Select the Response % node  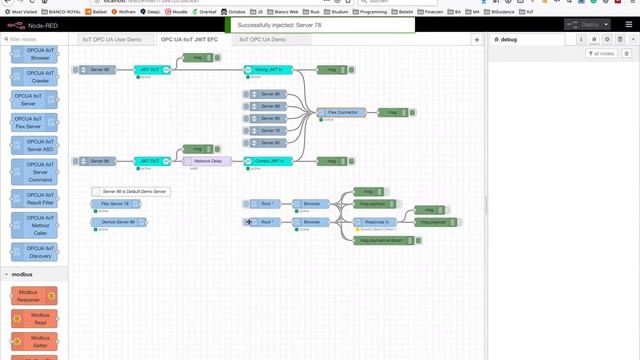pos(375,222)
